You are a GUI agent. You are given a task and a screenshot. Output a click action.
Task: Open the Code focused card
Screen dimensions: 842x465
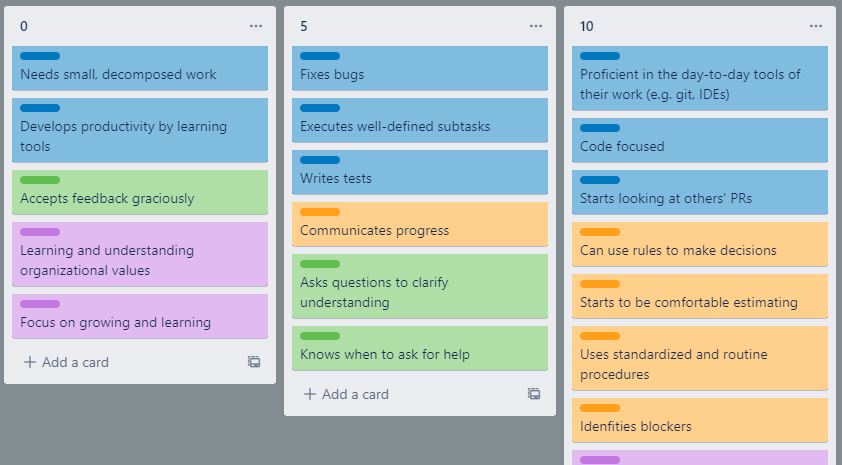click(x=700, y=140)
